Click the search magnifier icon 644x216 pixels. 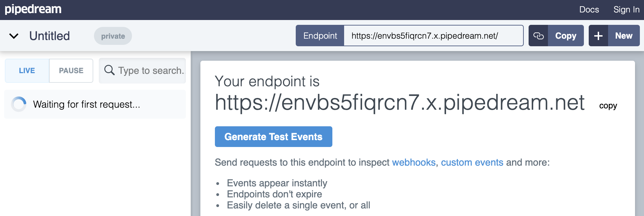[x=109, y=70]
